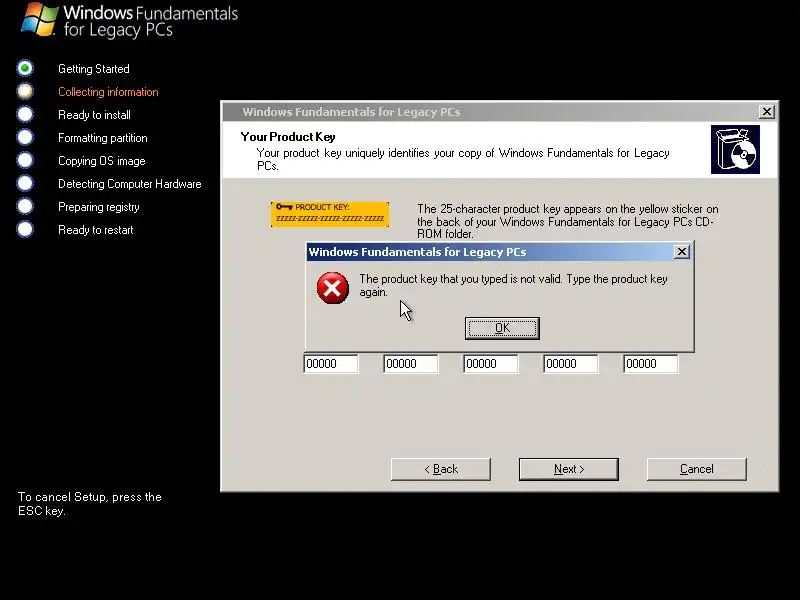
Task: Click the error message about invalid product key
Action: 513,285
